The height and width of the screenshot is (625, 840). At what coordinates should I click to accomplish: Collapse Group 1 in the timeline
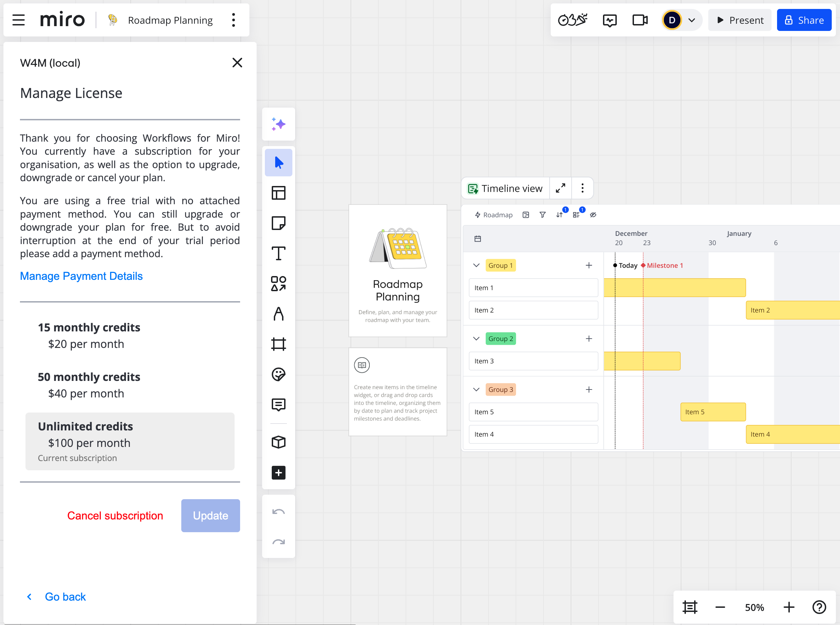point(476,265)
